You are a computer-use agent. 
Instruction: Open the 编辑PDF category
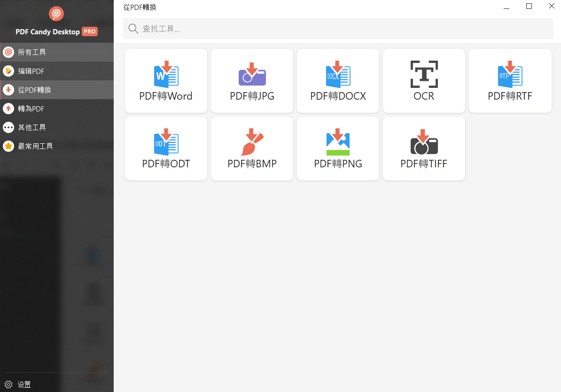(x=31, y=71)
